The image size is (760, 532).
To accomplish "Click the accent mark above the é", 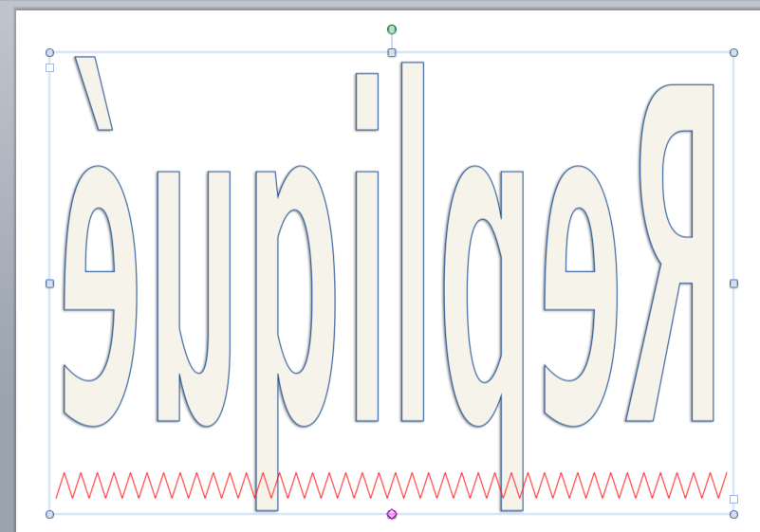I will click(95, 93).
